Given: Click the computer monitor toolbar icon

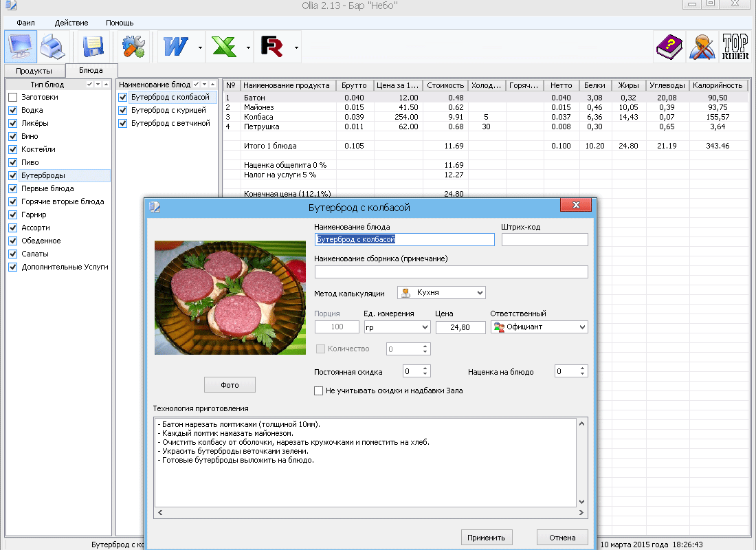Looking at the screenshot, I should 21,47.
